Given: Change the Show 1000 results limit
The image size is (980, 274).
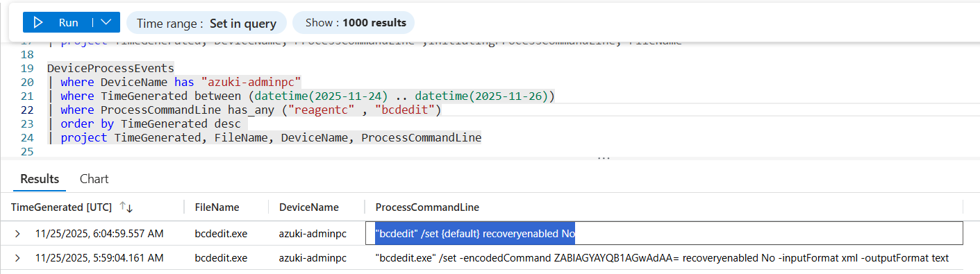Looking at the screenshot, I should tap(354, 23).
